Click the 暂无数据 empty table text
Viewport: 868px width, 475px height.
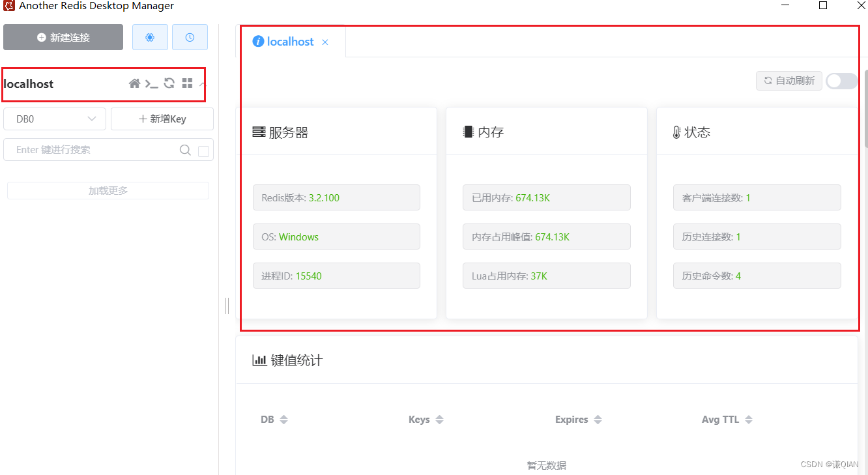click(x=547, y=465)
